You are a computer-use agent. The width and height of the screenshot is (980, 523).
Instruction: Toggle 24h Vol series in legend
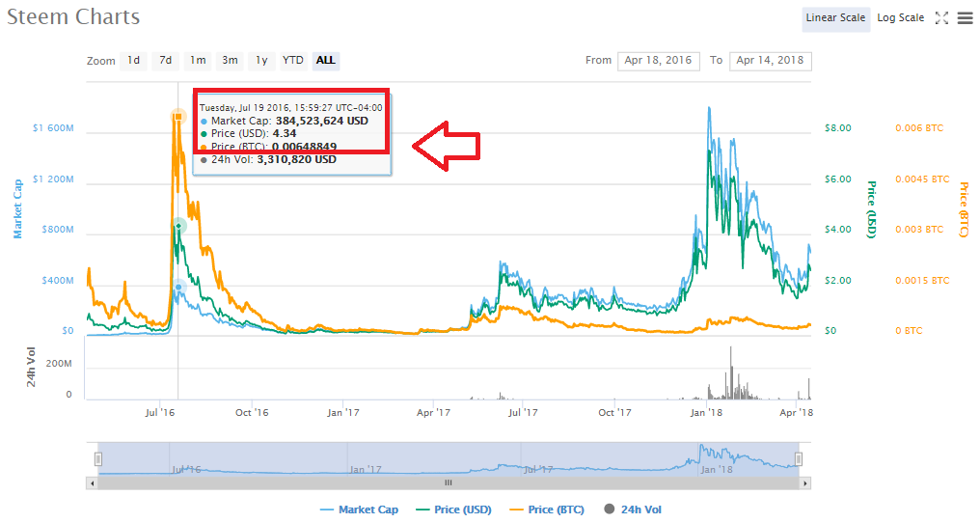coord(633,509)
